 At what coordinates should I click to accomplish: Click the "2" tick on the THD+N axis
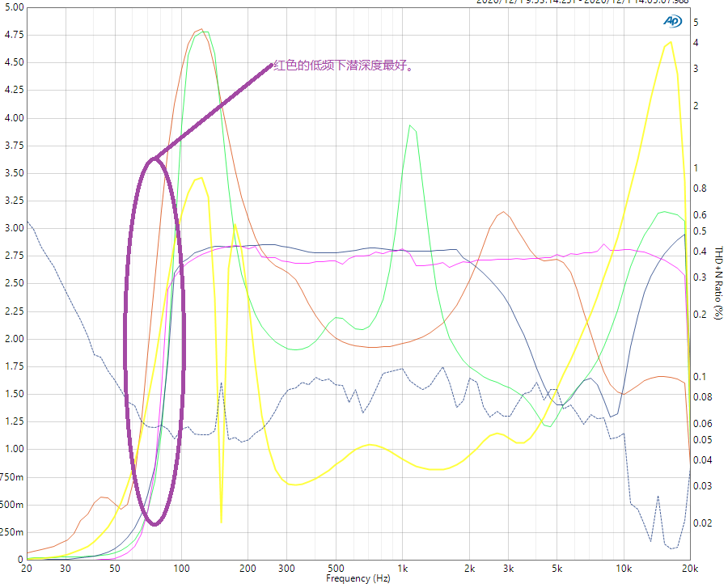click(696, 106)
